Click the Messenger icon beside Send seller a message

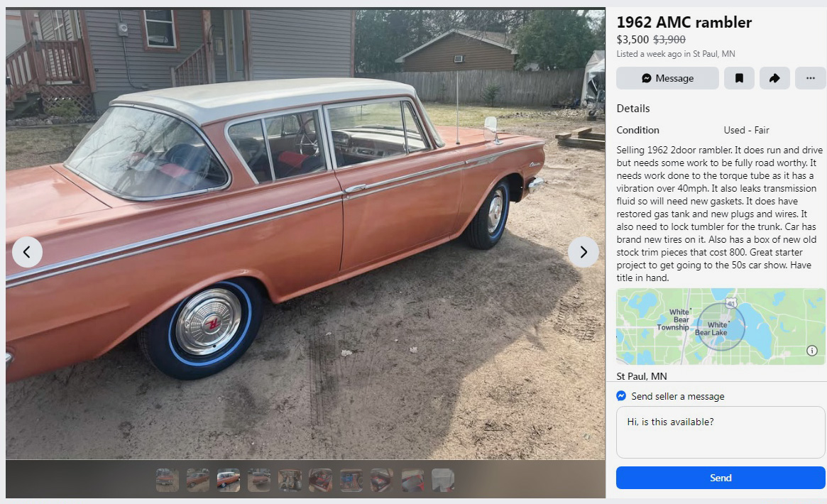point(621,396)
